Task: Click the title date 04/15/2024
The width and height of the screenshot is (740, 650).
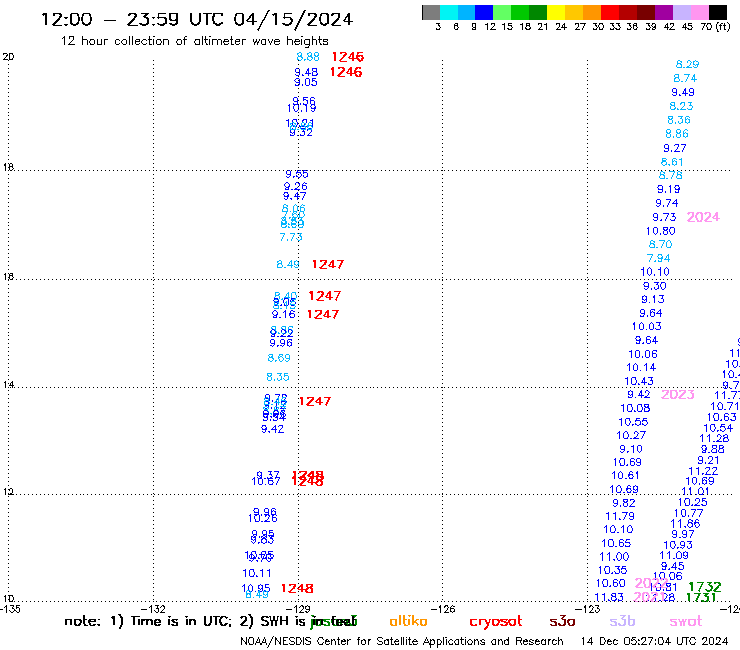Action: (293, 19)
